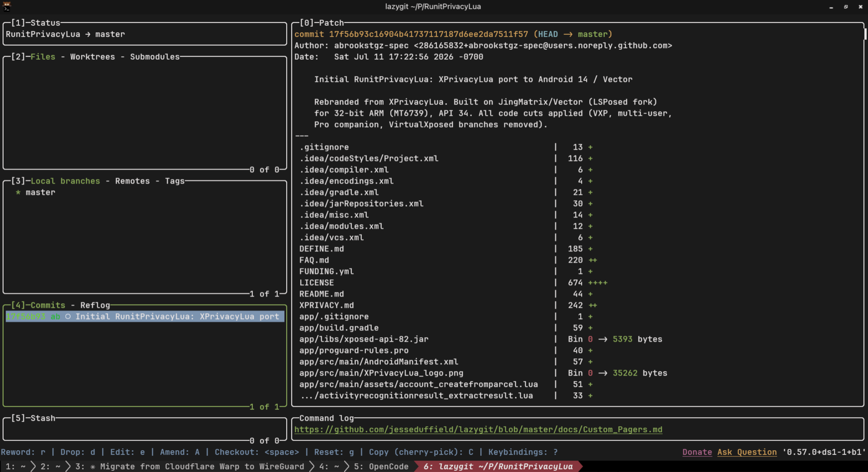Click the Command log panel title
Screen dimensions: 868x472
(327, 418)
